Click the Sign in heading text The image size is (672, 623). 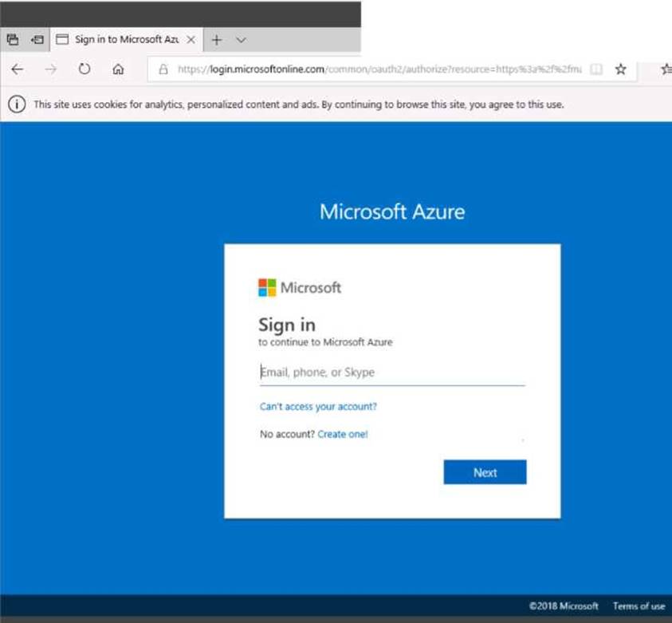click(x=287, y=325)
